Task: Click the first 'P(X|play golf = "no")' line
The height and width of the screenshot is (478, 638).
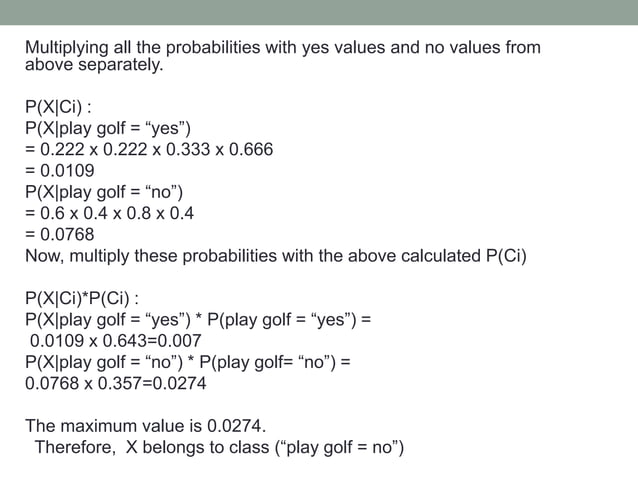Action: coord(104,192)
